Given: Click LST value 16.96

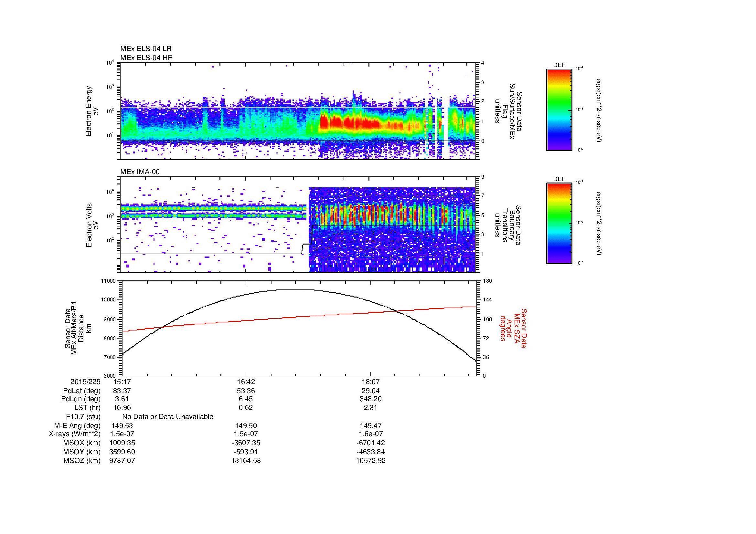Looking at the screenshot, I should pos(122,408).
